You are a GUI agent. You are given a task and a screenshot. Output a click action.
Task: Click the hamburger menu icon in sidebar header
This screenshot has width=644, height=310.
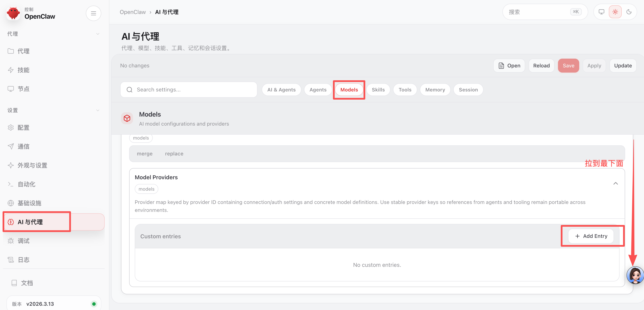click(93, 13)
